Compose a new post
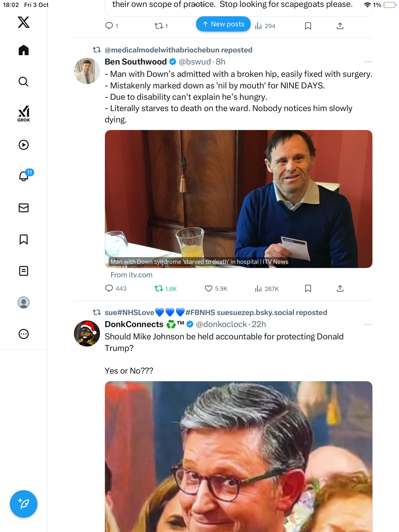This screenshot has height=532, width=399. pos(24,504)
